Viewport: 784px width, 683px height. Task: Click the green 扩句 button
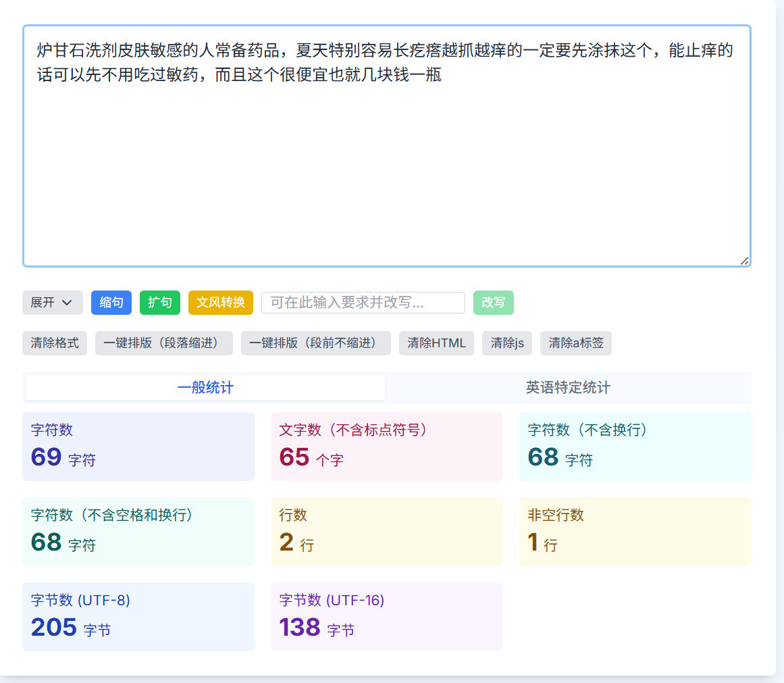160,303
